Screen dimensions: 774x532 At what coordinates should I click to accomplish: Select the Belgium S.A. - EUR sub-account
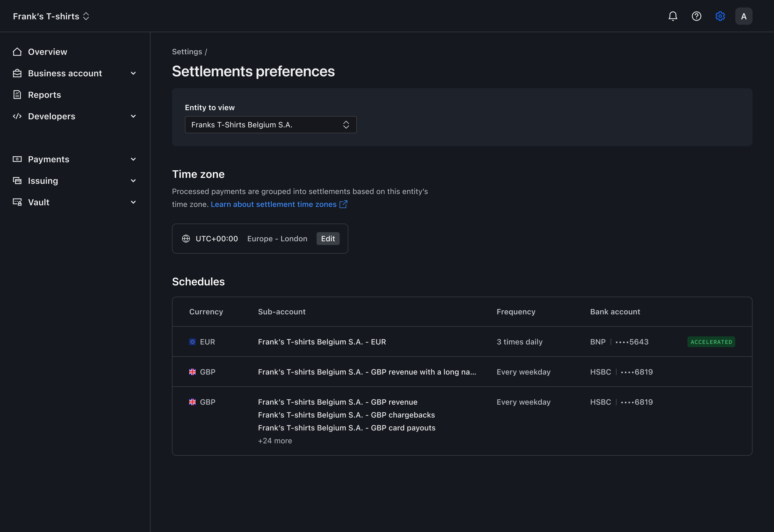322,342
